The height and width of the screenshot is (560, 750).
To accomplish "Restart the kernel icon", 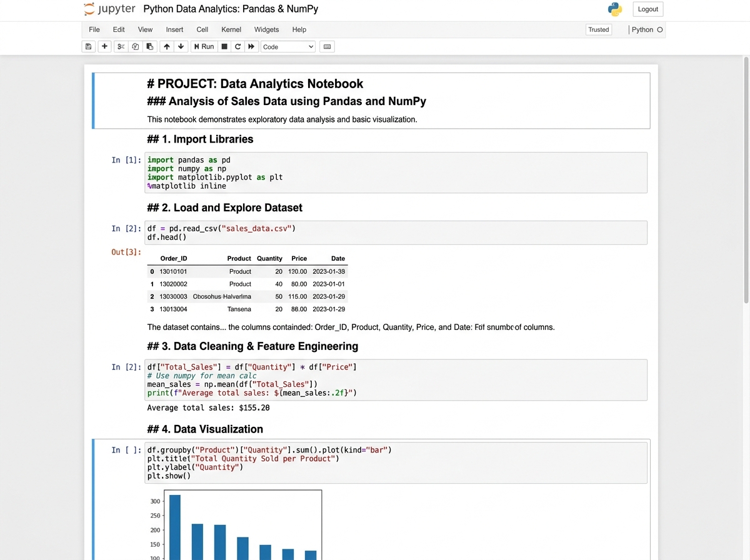I will [x=237, y=46].
